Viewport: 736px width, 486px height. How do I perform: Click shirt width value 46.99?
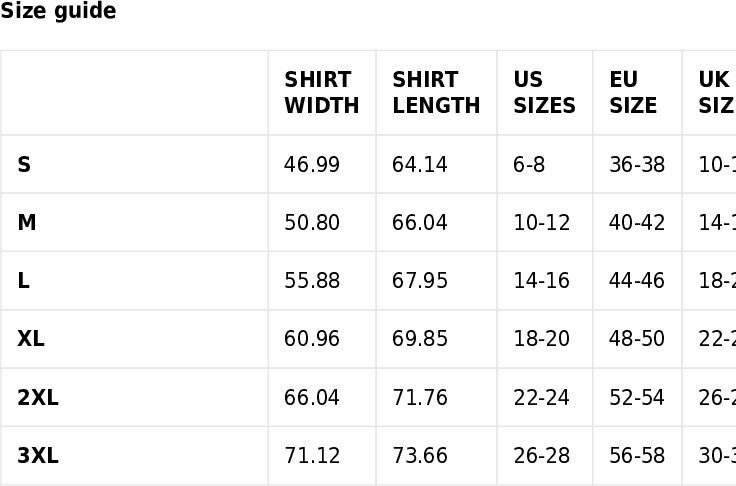coord(312,165)
